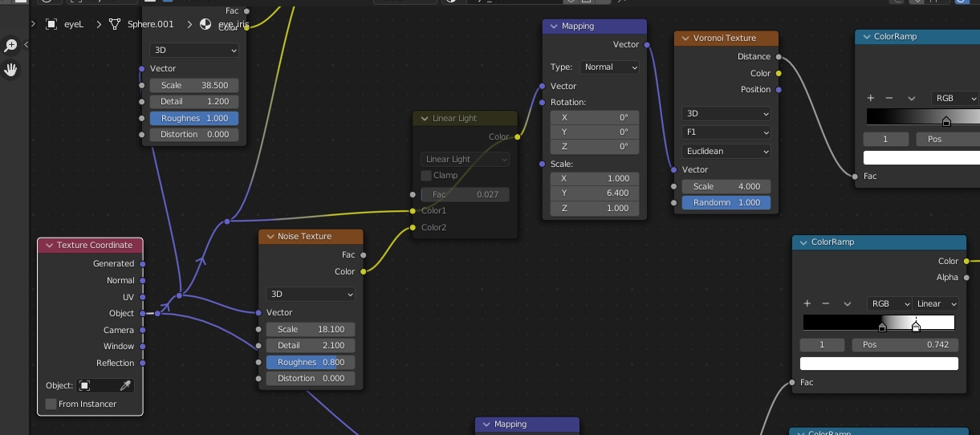Enable Clamp checkbox in the Linear Light node
980x435 pixels.
click(x=427, y=175)
